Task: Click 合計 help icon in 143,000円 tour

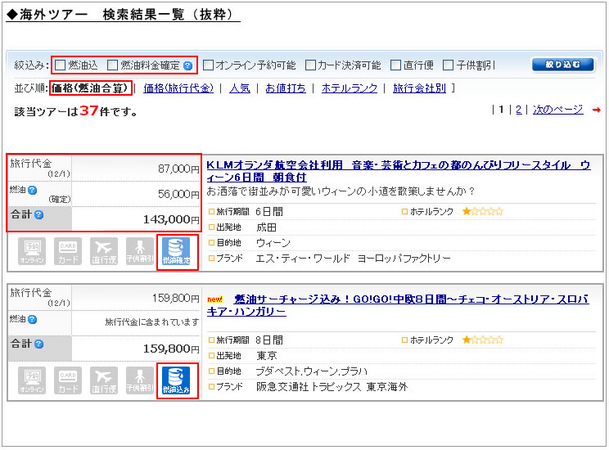Action: (39, 215)
